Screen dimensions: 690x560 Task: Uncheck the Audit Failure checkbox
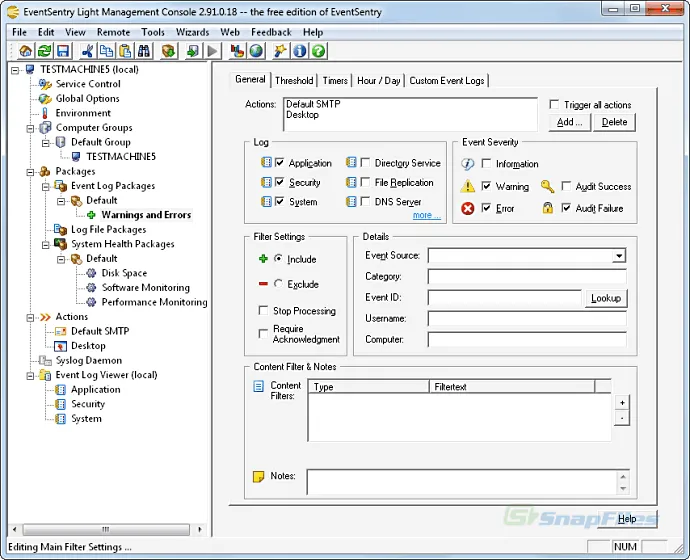[x=567, y=208]
